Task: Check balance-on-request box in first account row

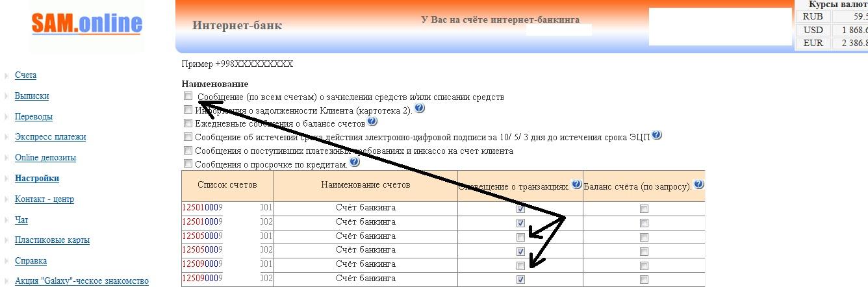Action: [644, 209]
